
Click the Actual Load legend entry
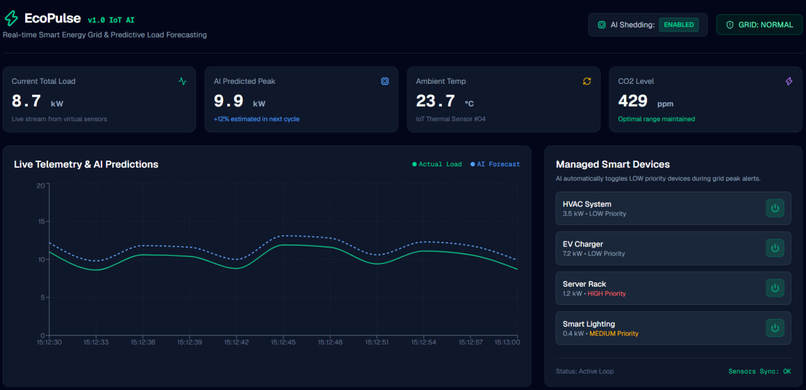[x=437, y=164]
